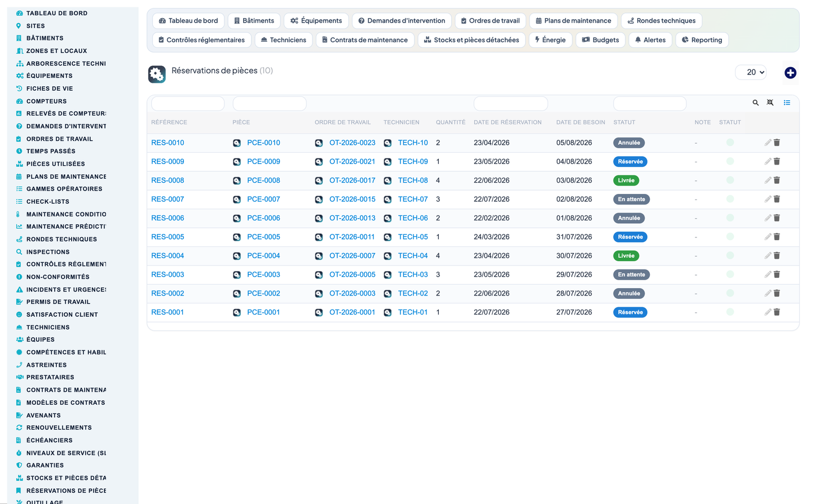Click the search magnifier icon above table

[755, 103]
